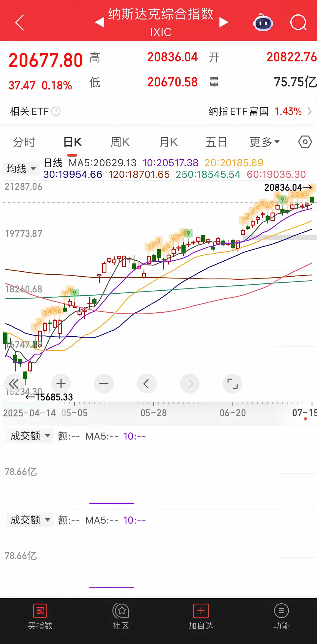Tap the title 纳斯达克综合指数
The height and width of the screenshot is (644, 317).
click(161, 14)
